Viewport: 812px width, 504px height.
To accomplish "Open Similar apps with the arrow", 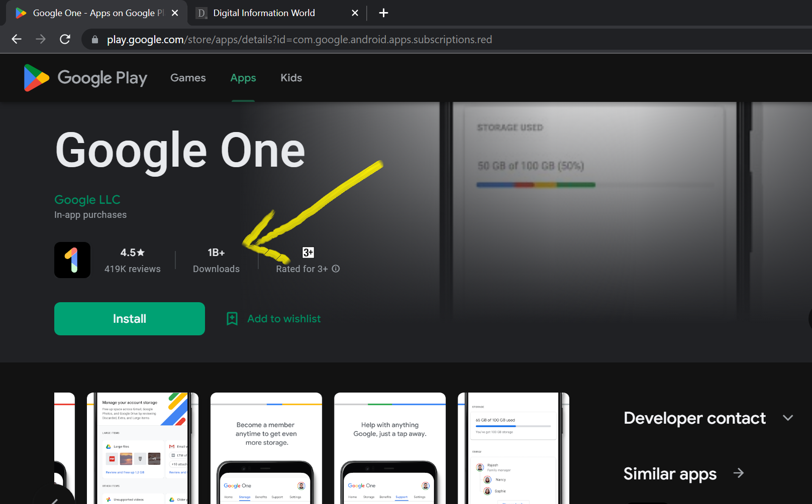I will click(739, 473).
